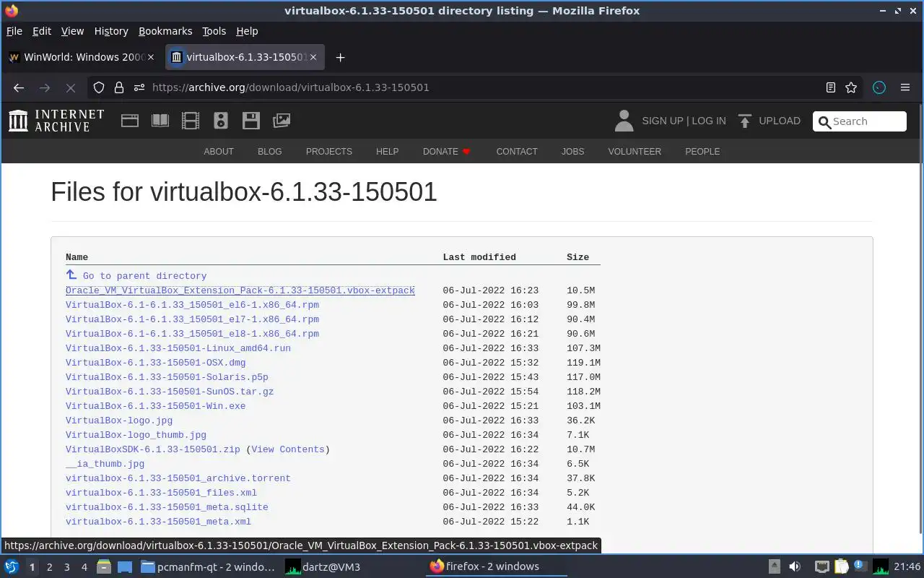Open the DONATE link
Image resolution: width=924 pixels, height=578 pixels.
click(447, 152)
